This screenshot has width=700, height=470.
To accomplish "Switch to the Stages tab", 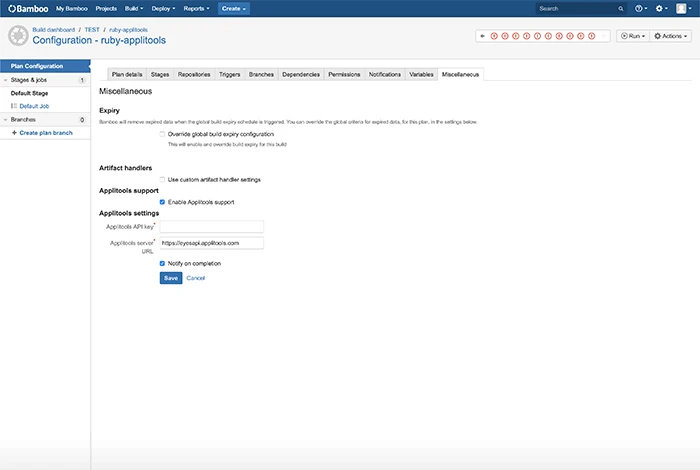I will (160, 75).
